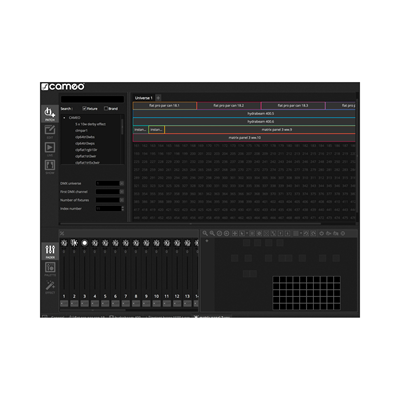
Task: Switch to the Universe 1 tab
Action: [x=143, y=98]
